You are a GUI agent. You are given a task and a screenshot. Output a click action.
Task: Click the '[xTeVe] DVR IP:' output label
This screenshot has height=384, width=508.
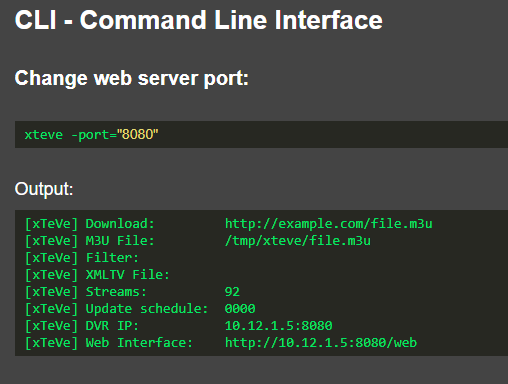pyautogui.click(x=82, y=326)
